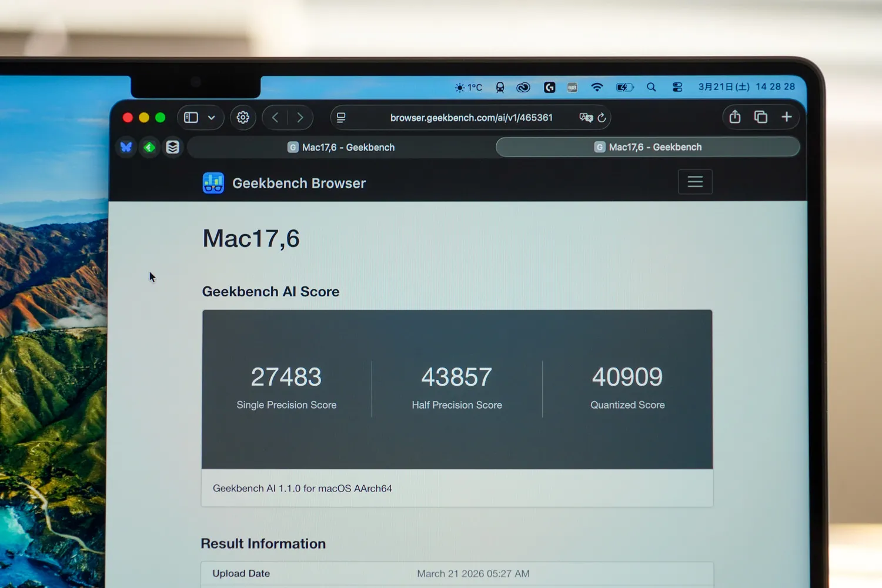Screen dimensions: 882x588
Task: Click the gear settings icon in toolbar
Action: (243, 118)
